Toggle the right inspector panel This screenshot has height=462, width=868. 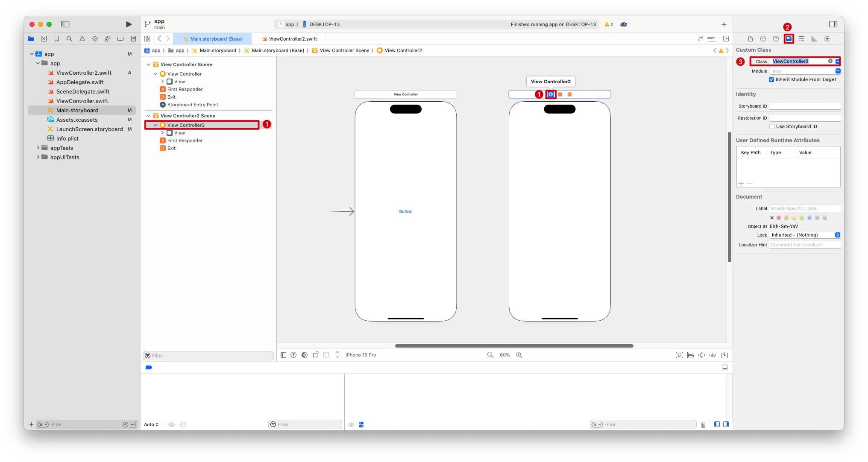click(833, 24)
